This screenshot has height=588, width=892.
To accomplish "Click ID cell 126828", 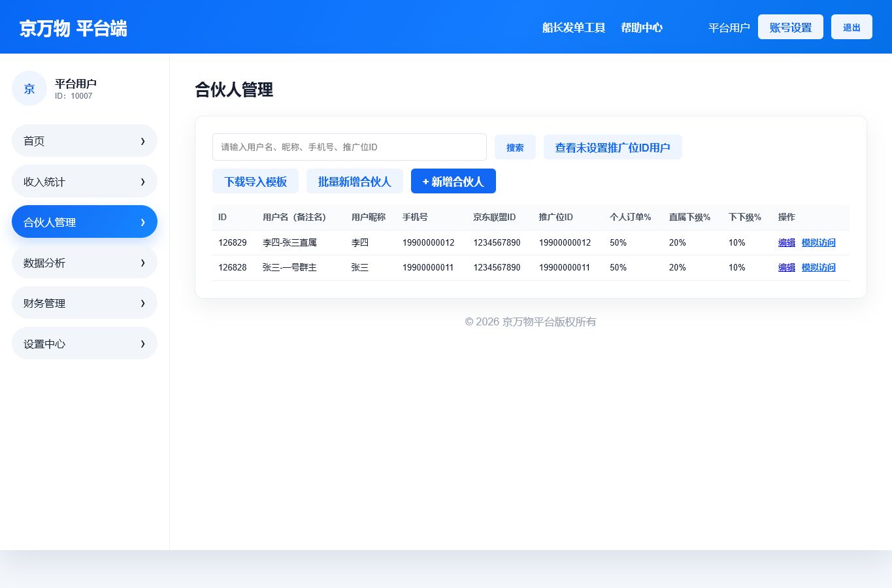I will pyautogui.click(x=233, y=267).
